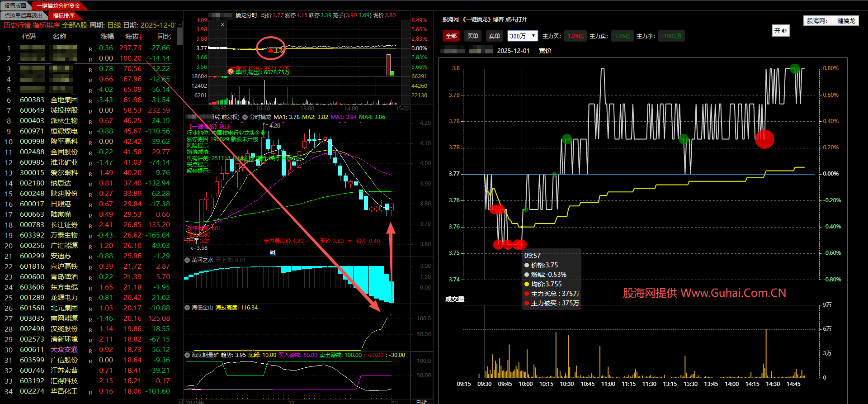Screen dimensions: 868x404
Task: Select the 全部 orders filter
Action: coord(451,36)
